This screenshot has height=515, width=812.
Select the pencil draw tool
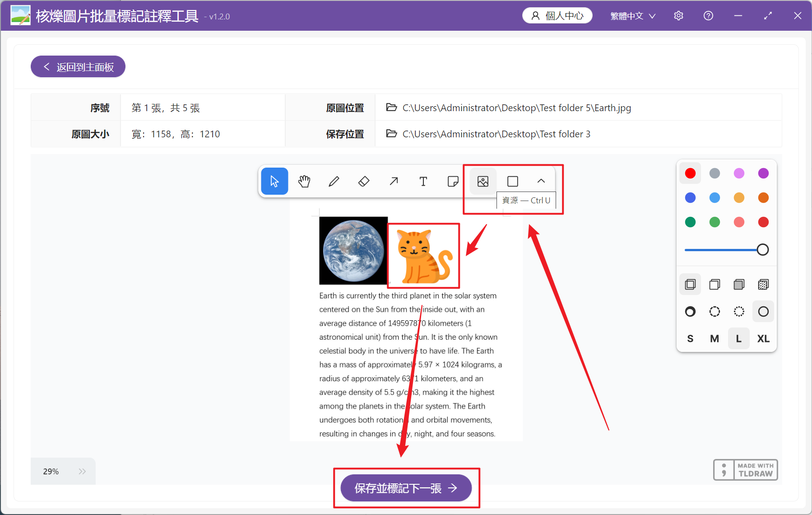tap(334, 181)
